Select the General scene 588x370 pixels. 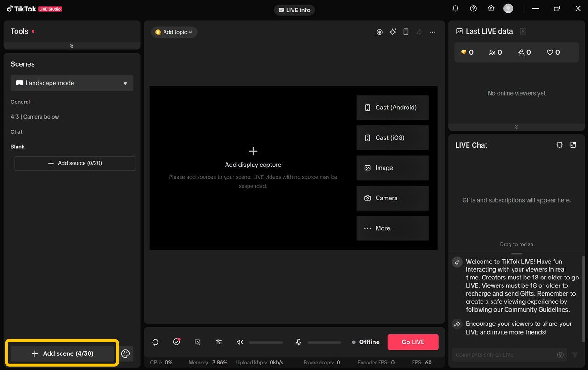pyautogui.click(x=20, y=102)
